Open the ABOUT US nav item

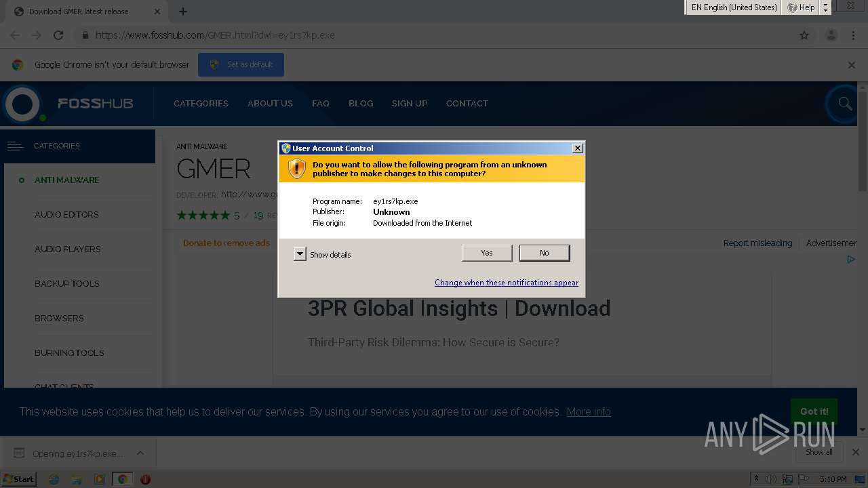click(x=270, y=104)
